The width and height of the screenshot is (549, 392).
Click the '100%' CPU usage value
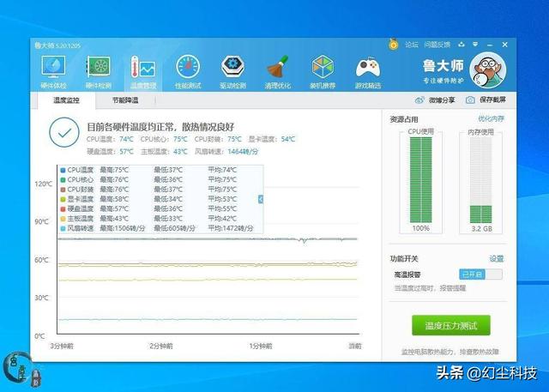(421, 228)
